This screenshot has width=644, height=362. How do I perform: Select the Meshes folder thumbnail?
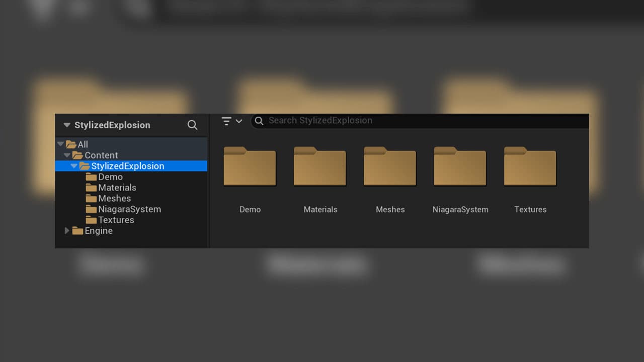click(390, 166)
